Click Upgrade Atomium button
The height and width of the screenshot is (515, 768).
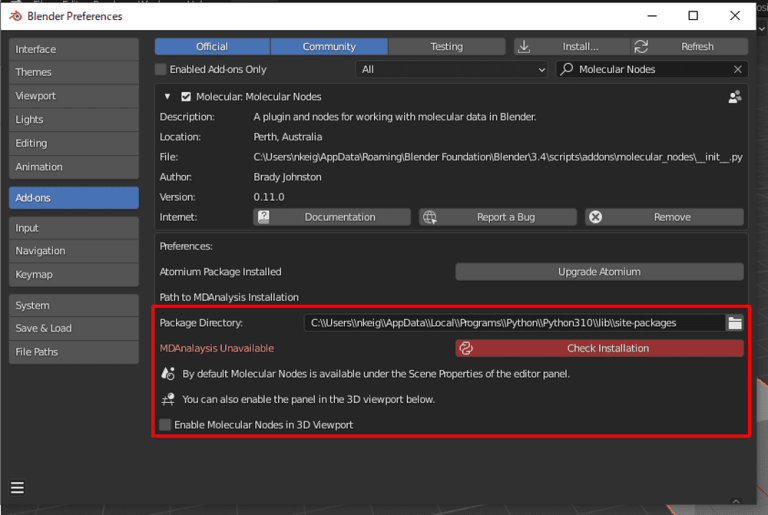(x=599, y=272)
